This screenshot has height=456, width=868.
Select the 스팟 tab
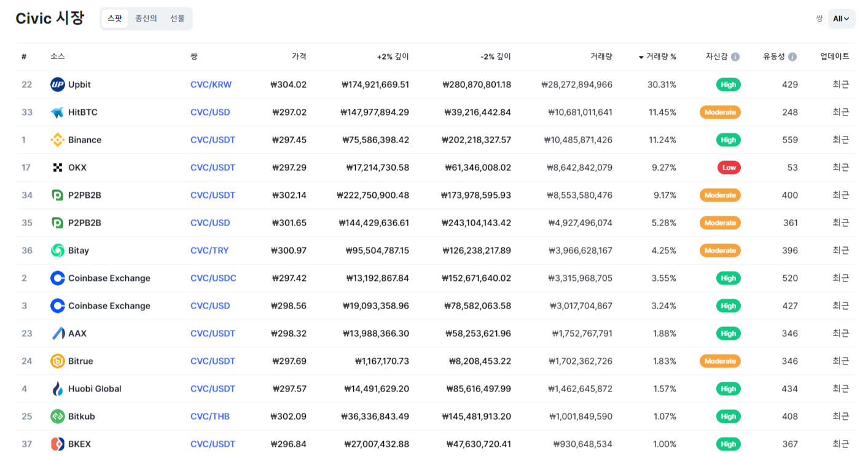pyautogui.click(x=115, y=18)
